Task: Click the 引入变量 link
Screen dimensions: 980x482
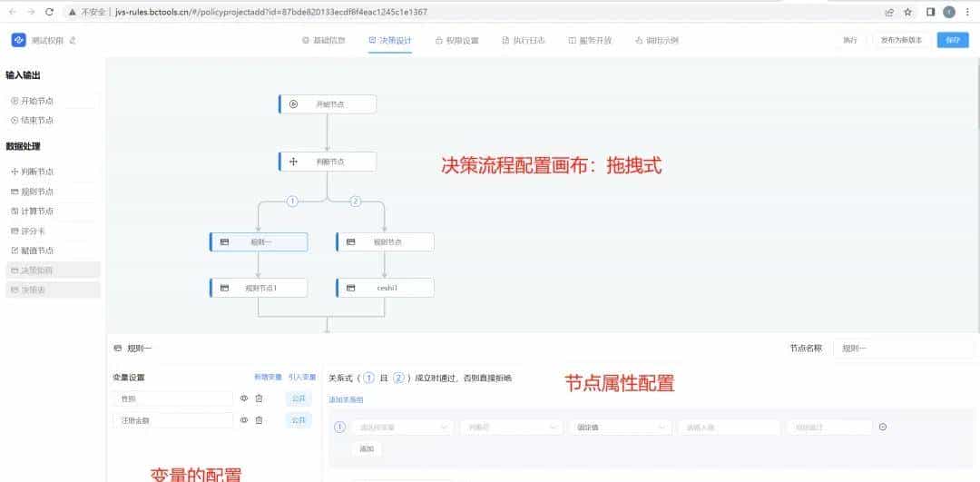Action: click(302, 377)
